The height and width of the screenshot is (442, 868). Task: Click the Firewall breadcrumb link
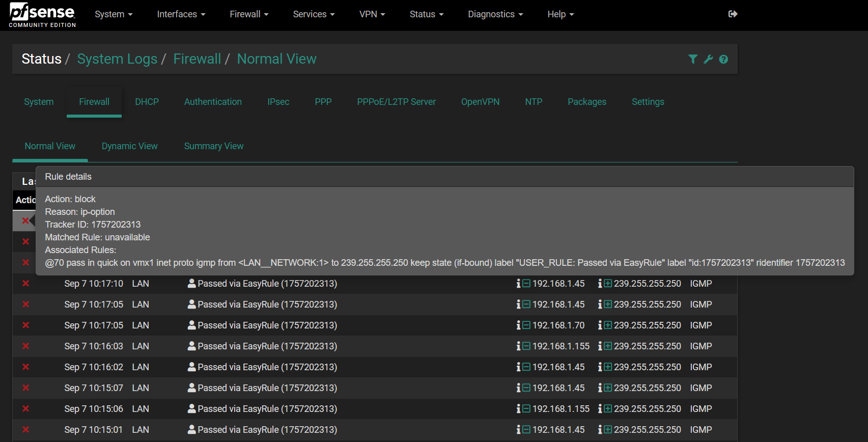point(197,59)
